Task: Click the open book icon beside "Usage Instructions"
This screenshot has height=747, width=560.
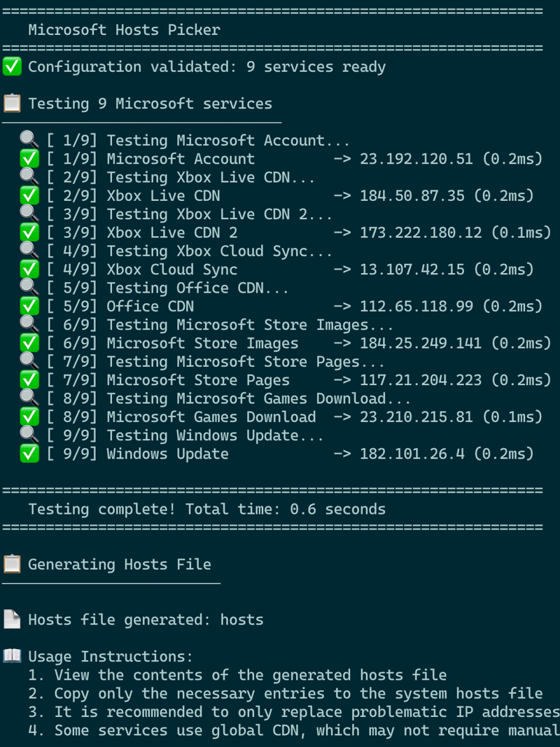Action: (x=12, y=657)
